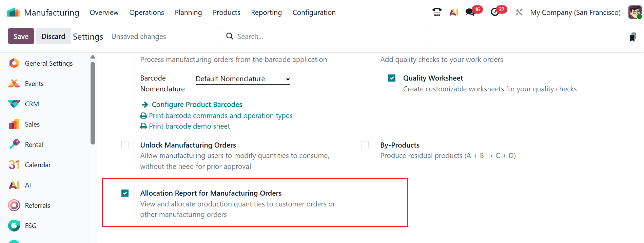This screenshot has height=243, width=644.
Task: Open the Planning menu
Action: 188,13
